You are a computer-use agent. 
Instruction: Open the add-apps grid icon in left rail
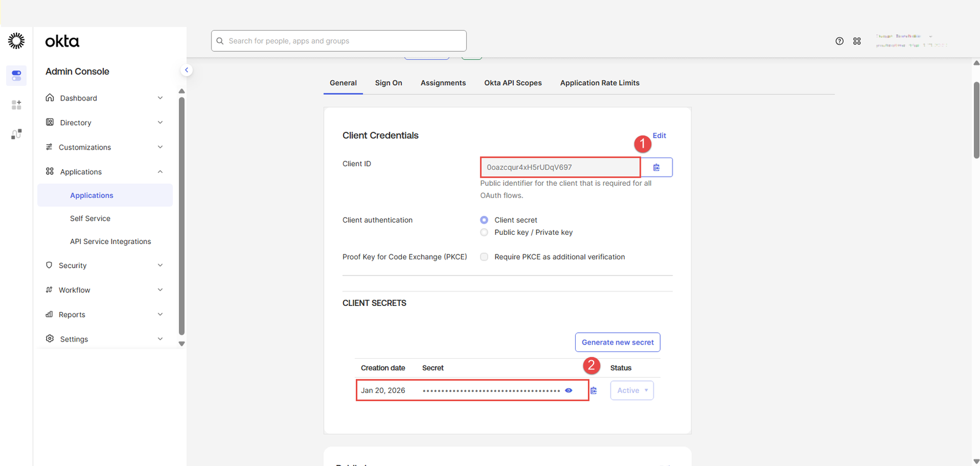click(x=17, y=105)
